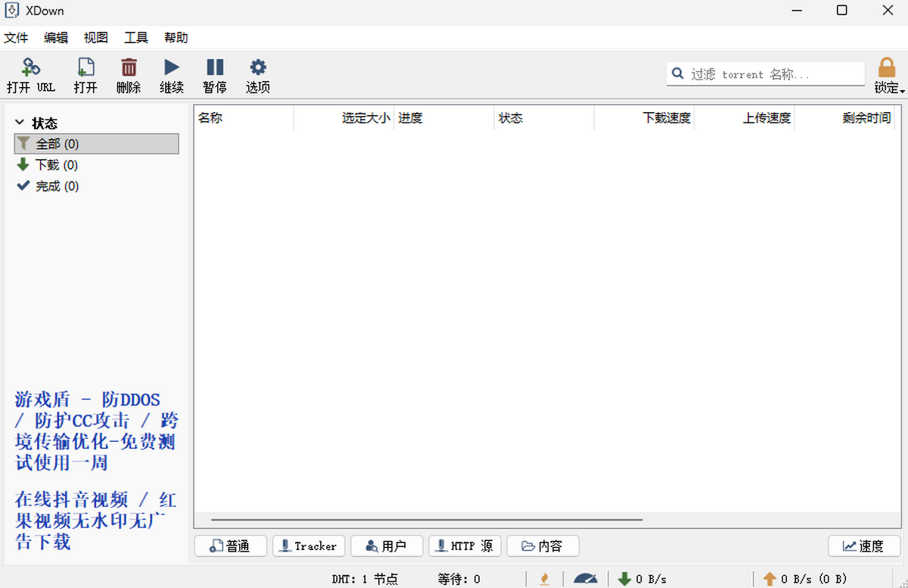Open the 编辑 menu
This screenshot has width=908, height=588.
pos(56,38)
